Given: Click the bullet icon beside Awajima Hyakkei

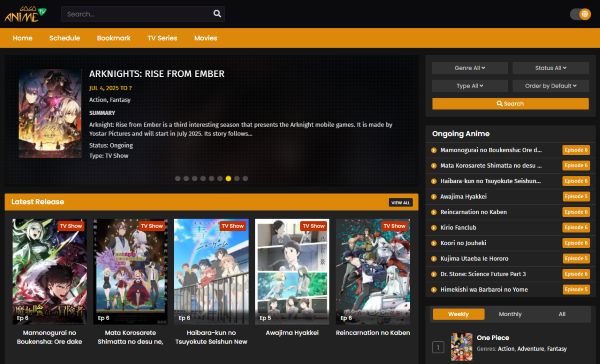Looking at the screenshot, I should [434, 197].
